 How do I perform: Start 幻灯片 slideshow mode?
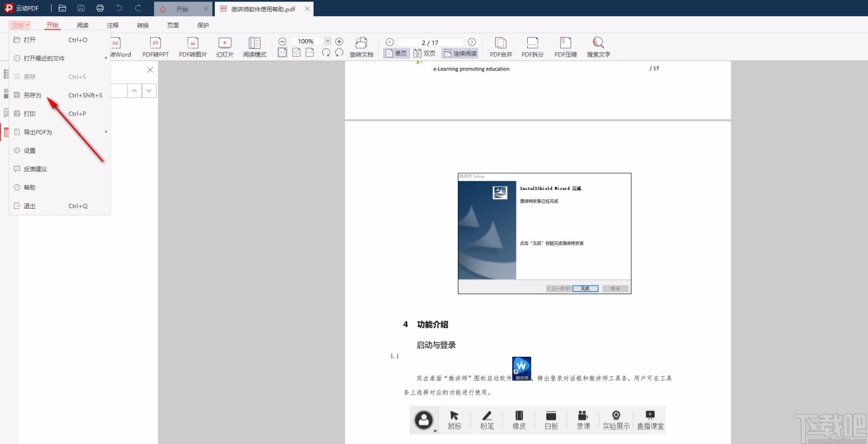pos(225,47)
